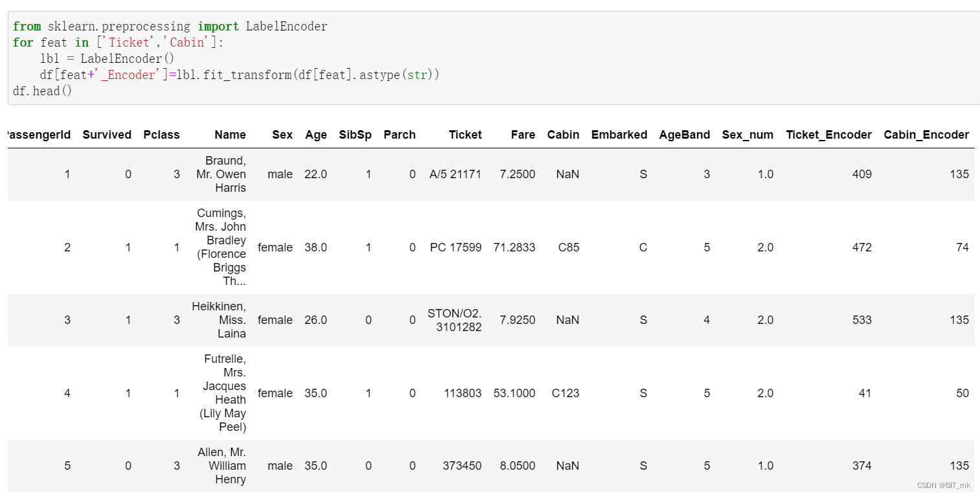Viewport: 980px width, 495px height.
Task: Click the fare value '8.0500'
Action: (518, 466)
